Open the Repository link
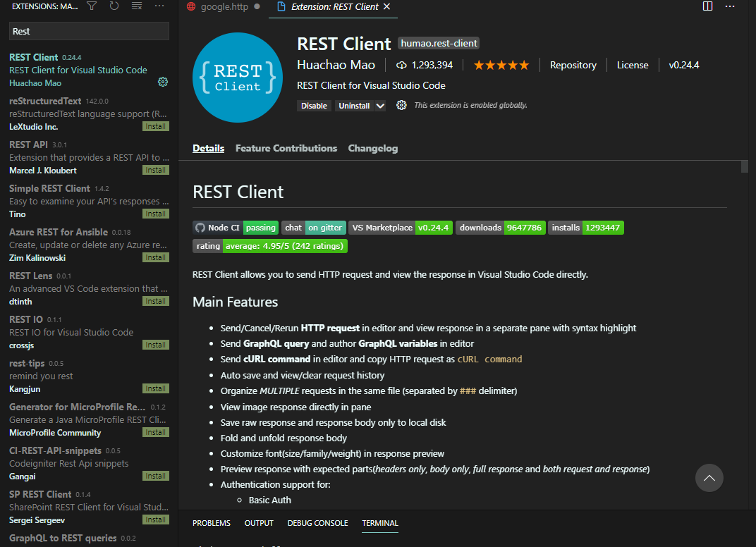The image size is (756, 547). point(573,65)
